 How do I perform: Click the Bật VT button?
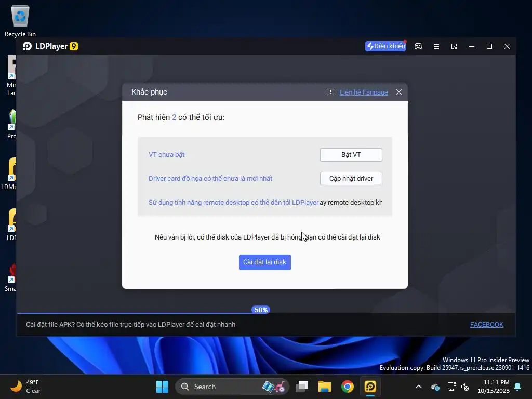[351, 155]
